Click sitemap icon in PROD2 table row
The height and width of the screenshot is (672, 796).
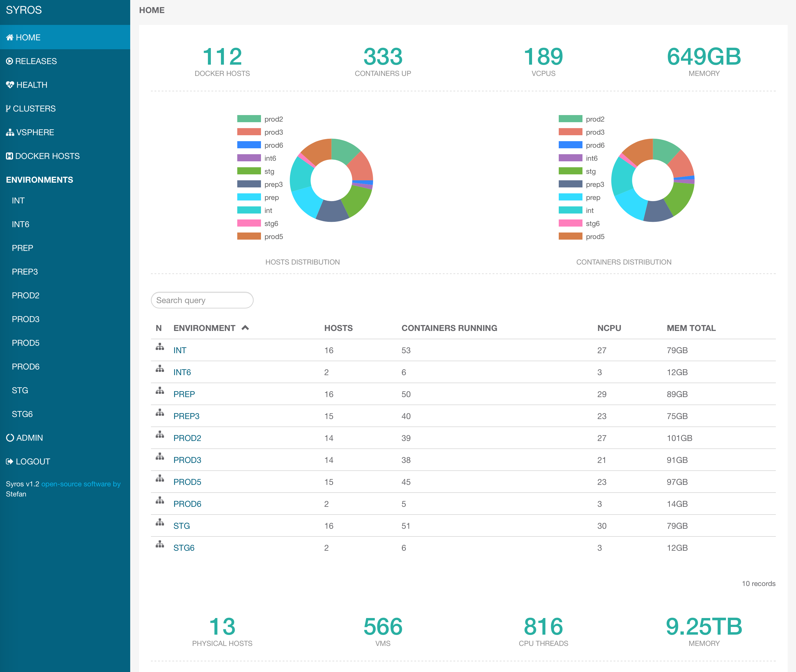click(x=160, y=435)
